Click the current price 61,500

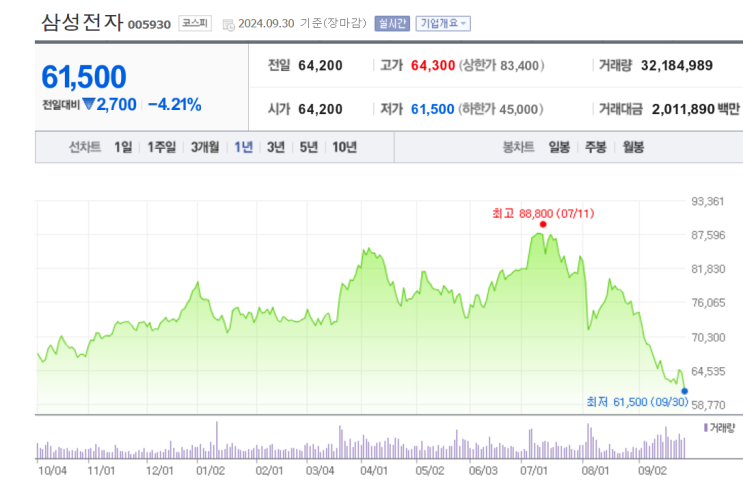tap(84, 77)
